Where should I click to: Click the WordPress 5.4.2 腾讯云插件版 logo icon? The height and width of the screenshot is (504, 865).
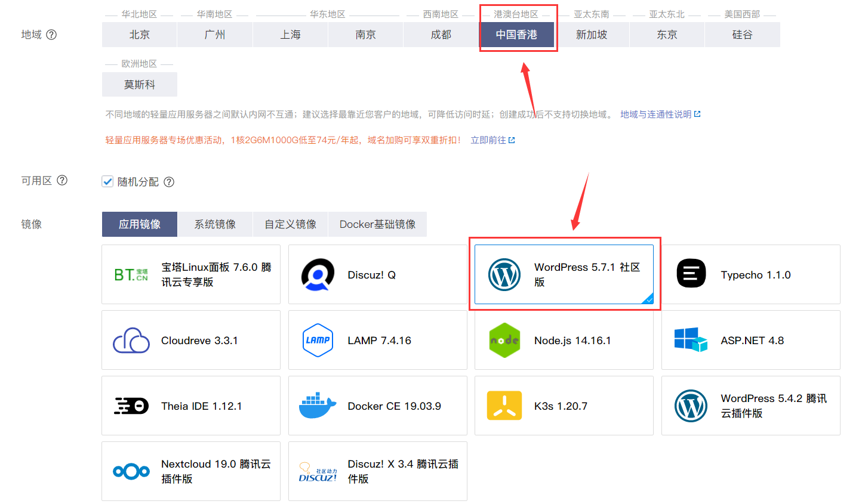click(x=691, y=406)
